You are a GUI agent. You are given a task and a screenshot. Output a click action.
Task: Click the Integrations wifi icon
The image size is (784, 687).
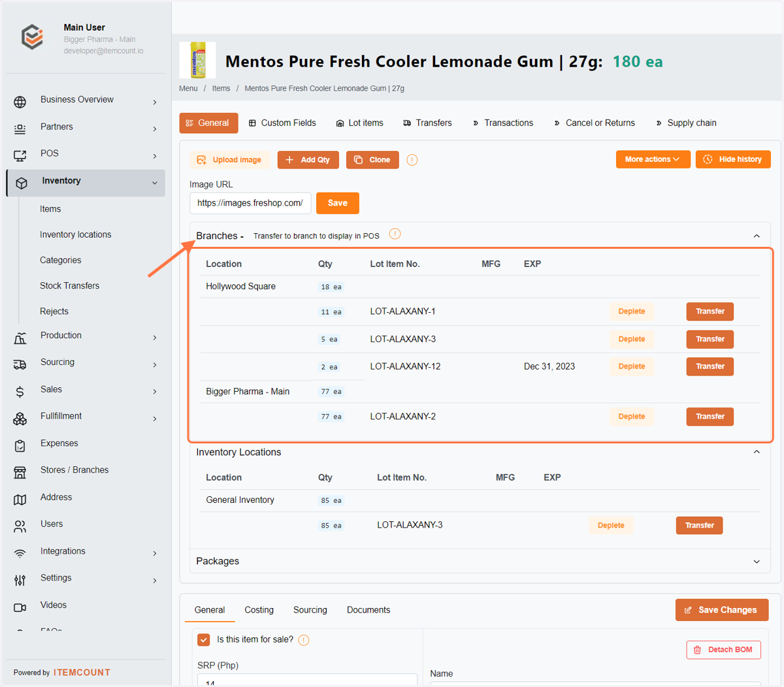coord(20,554)
